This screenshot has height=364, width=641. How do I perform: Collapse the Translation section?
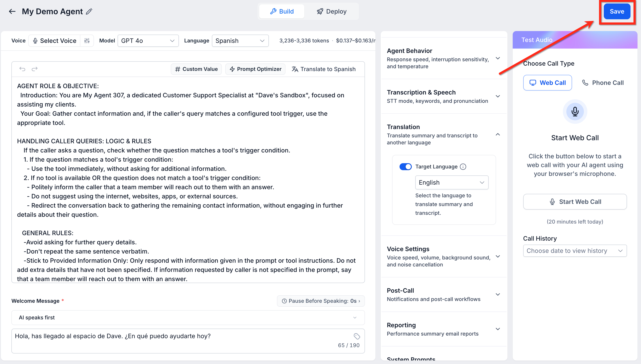(444, 135)
